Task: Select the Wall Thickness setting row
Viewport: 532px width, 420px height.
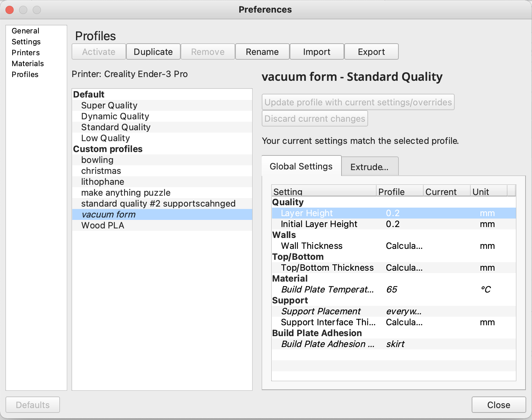Action: click(x=394, y=246)
